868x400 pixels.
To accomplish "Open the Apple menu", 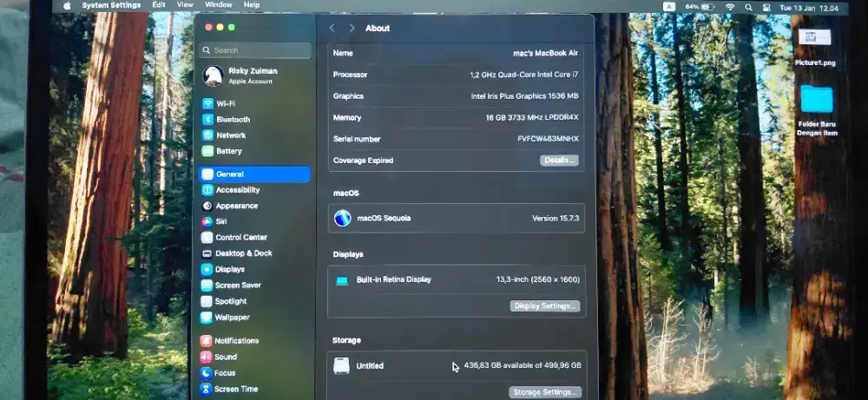I will click(x=68, y=5).
